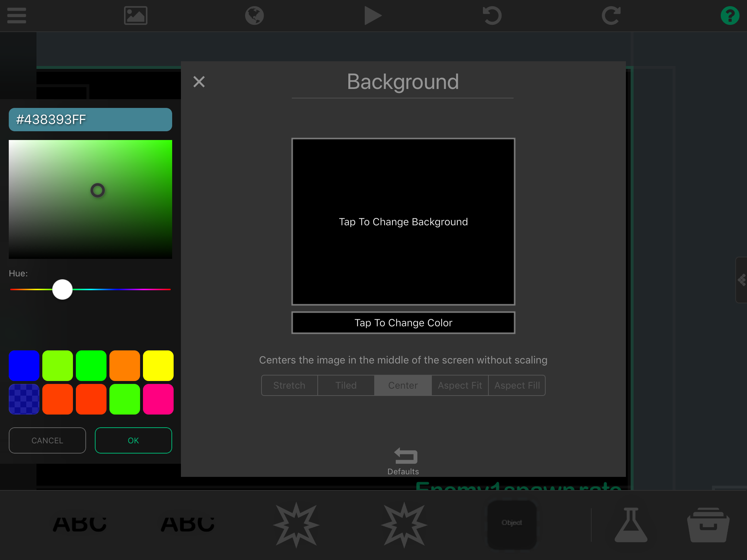Screen dimensions: 747x560
Task: Click the undo arrow icon
Action: point(492,16)
